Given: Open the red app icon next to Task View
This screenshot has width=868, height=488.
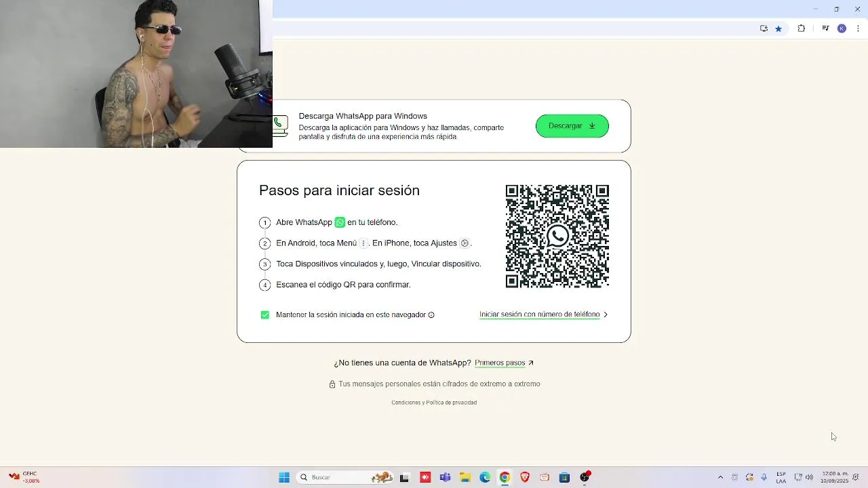Looking at the screenshot, I should 425,477.
